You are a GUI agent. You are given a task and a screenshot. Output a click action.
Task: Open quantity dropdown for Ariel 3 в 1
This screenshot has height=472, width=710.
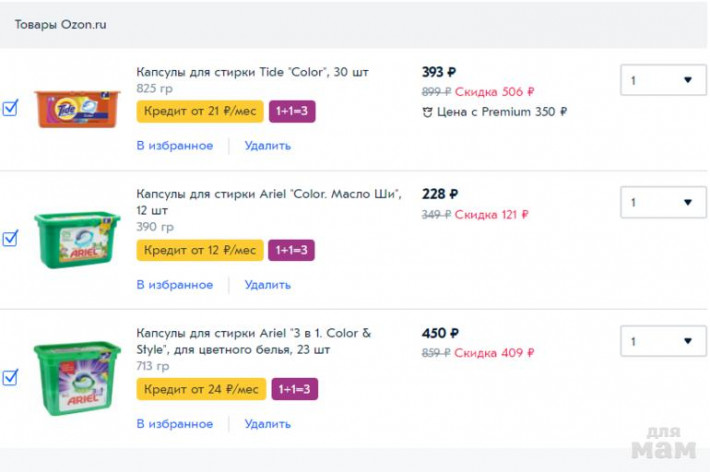point(663,341)
